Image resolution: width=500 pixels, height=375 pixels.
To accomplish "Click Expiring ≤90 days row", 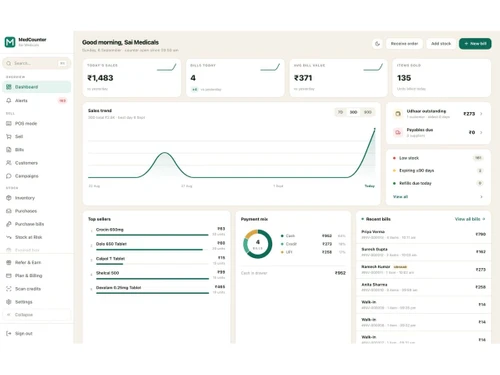I will pos(438,170).
